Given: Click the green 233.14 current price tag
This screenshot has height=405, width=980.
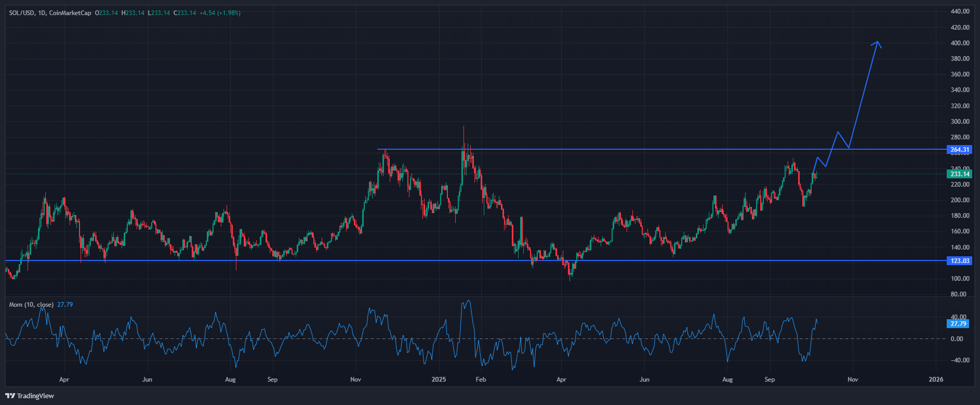Looking at the screenshot, I should tap(959, 174).
